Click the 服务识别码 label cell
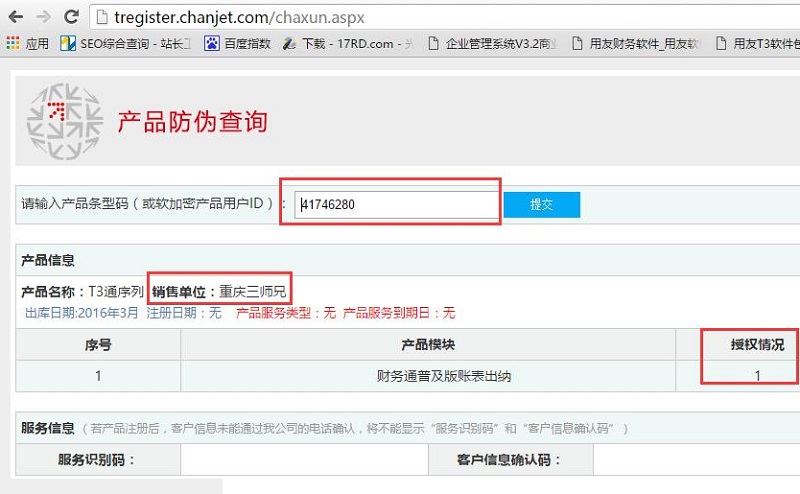The width and height of the screenshot is (800, 494). tap(98, 460)
